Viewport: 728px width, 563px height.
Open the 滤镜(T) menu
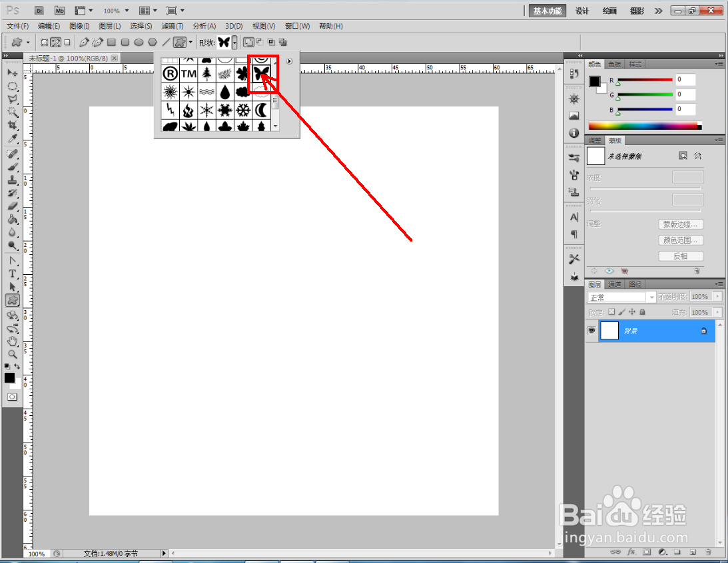click(x=173, y=26)
